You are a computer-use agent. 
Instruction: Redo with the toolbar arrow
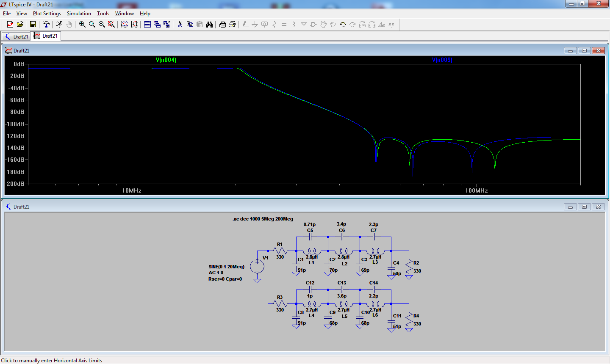coord(352,25)
